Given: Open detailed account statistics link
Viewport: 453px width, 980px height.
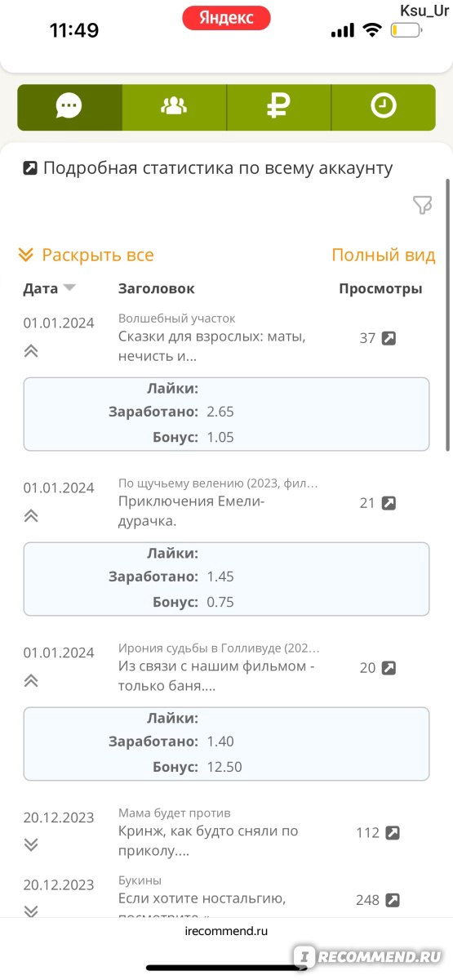Looking at the screenshot, I should (208, 168).
